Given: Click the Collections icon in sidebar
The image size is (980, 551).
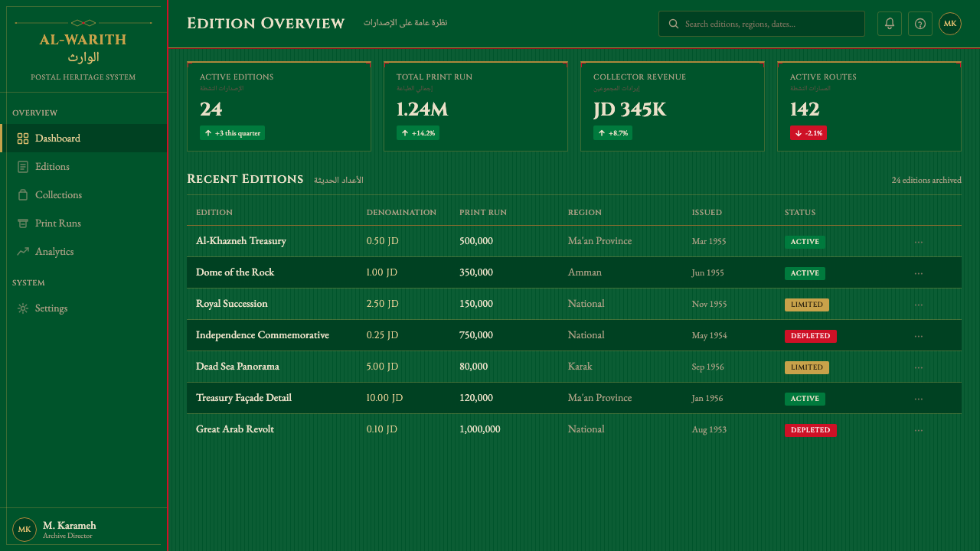Looking at the screenshot, I should (x=23, y=195).
